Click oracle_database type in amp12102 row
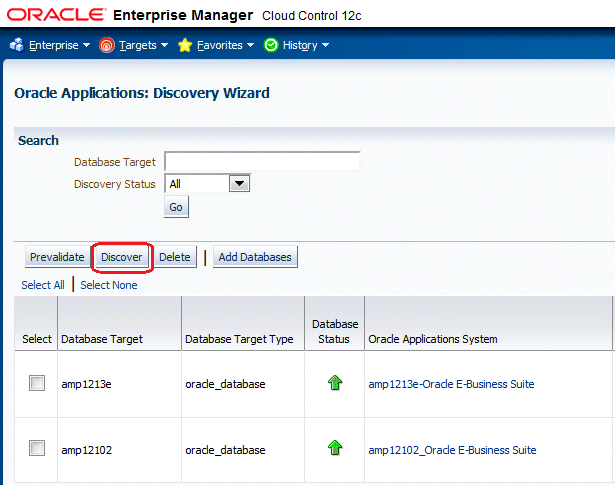 tap(225, 450)
